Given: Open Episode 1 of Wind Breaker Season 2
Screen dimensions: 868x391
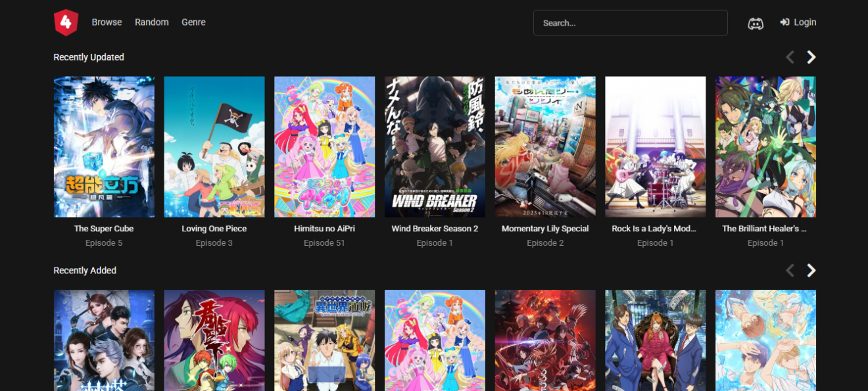Looking at the screenshot, I should tap(434, 242).
